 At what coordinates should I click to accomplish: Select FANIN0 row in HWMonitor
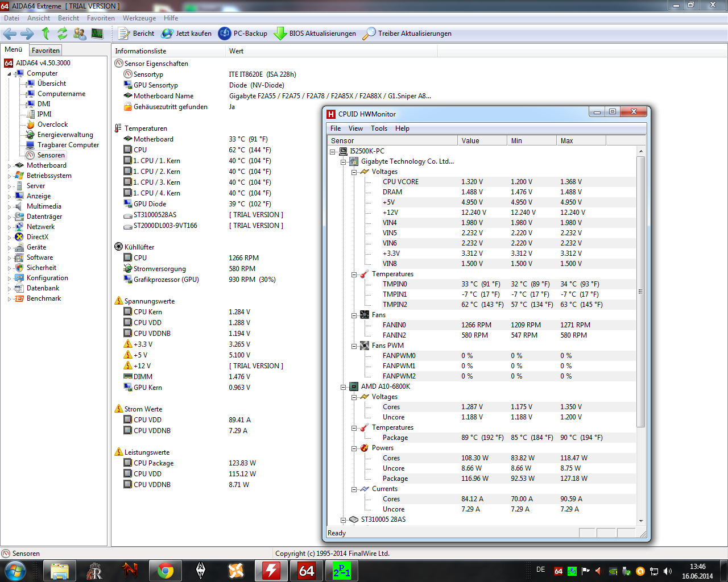click(482, 325)
